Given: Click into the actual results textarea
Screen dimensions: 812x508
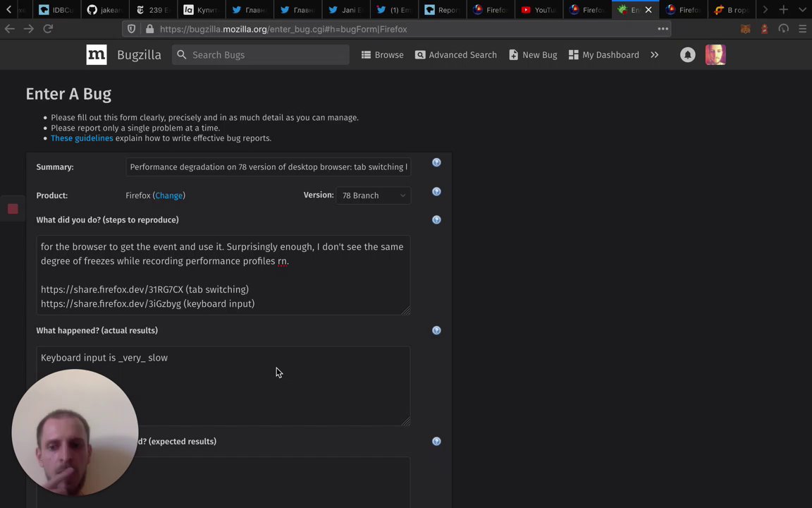Looking at the screenshot, I should 223,386.
